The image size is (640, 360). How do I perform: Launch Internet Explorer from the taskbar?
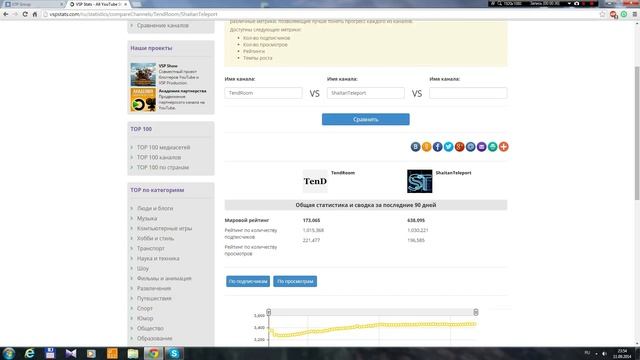tap(29, 353)
